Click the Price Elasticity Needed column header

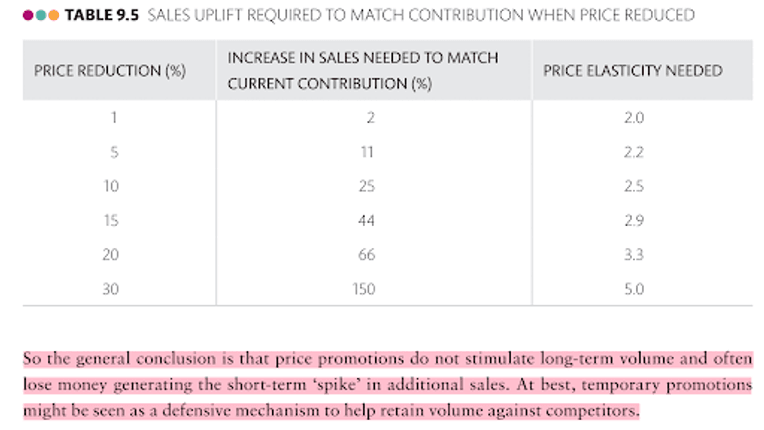632,71
